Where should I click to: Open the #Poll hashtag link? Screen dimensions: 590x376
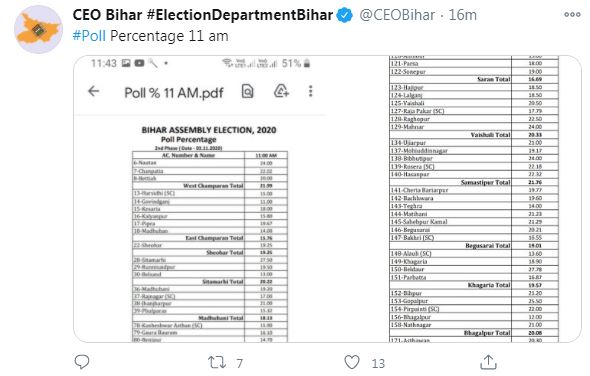coord(89,36)
